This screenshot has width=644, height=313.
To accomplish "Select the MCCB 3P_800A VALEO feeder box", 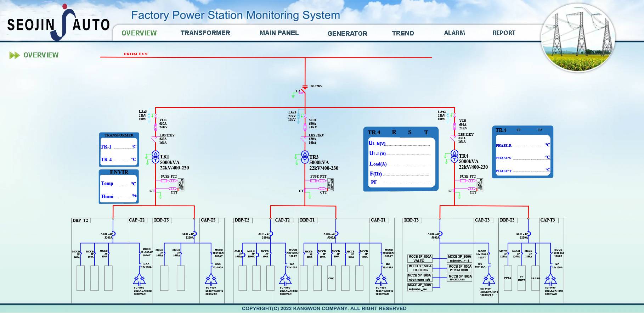I will [x=420, y=258].
